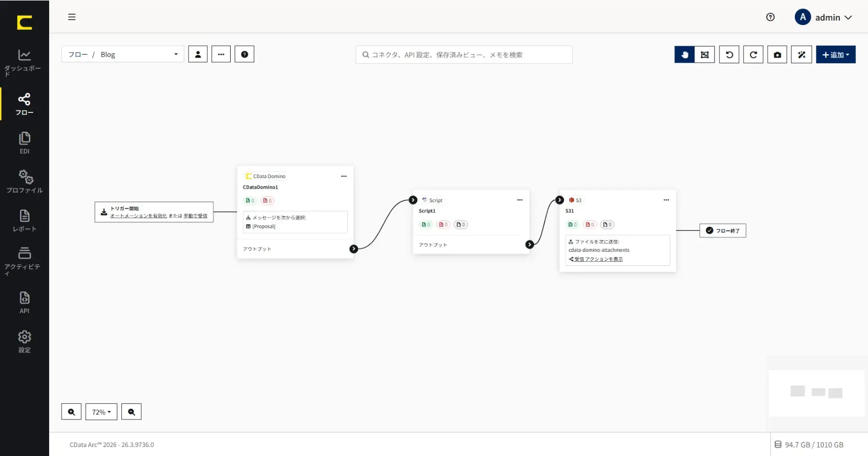Click the CDataDomino1 output port arrow

(354, 249)
